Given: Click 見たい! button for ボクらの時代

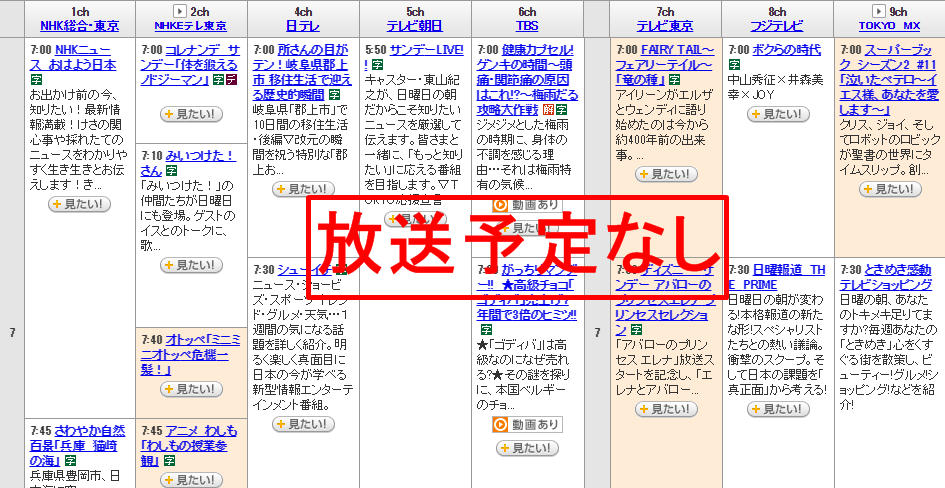Looking at the screenshot, I should [778, 114].
